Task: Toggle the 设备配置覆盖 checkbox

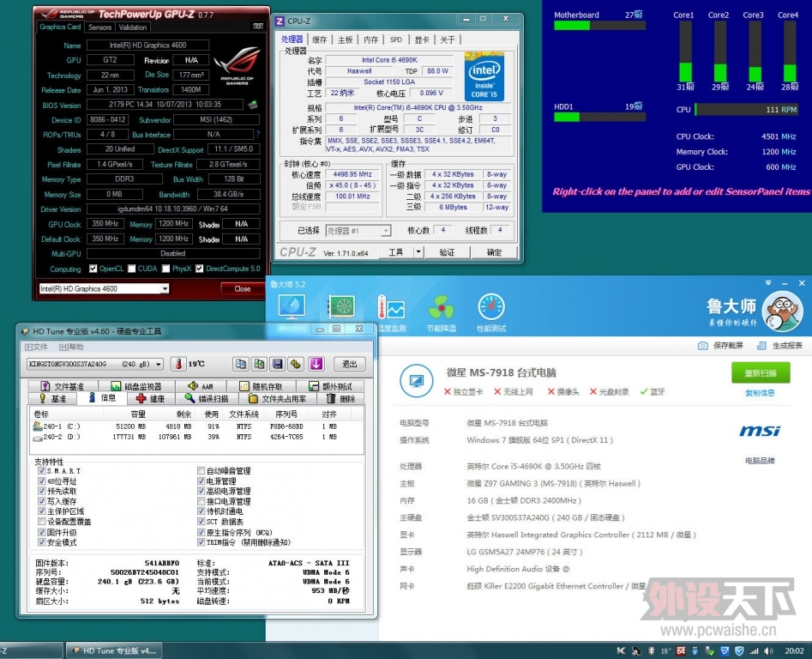Action: point(41,521)
